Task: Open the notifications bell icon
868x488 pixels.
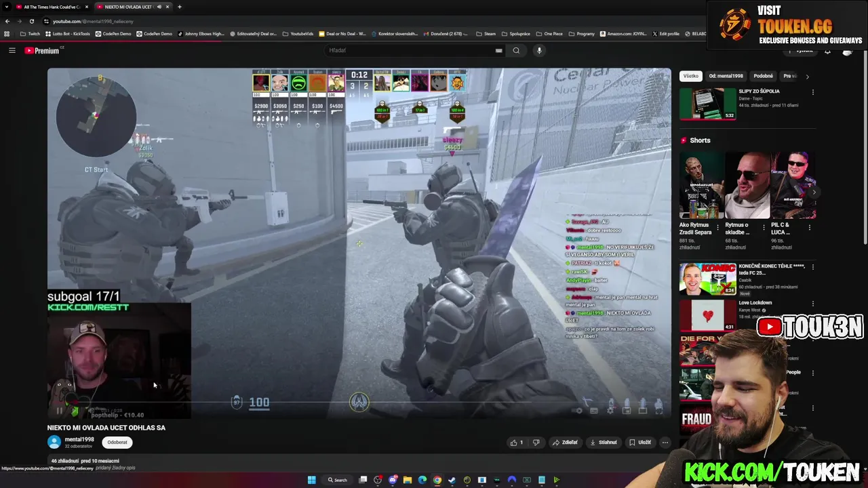Action: [827, 52]
